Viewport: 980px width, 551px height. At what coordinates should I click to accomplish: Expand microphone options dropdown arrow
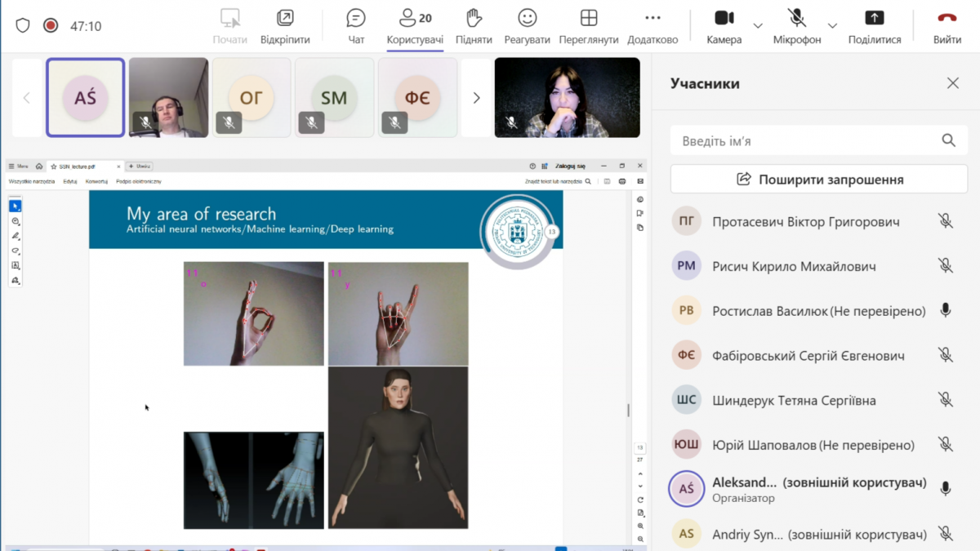point(832,25)
